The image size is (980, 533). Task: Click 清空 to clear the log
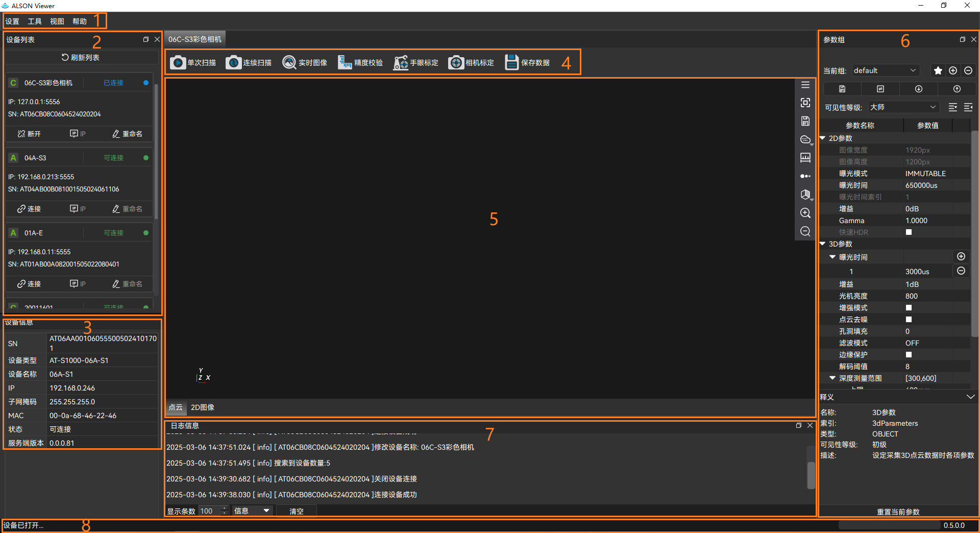[x=296, y=511]
